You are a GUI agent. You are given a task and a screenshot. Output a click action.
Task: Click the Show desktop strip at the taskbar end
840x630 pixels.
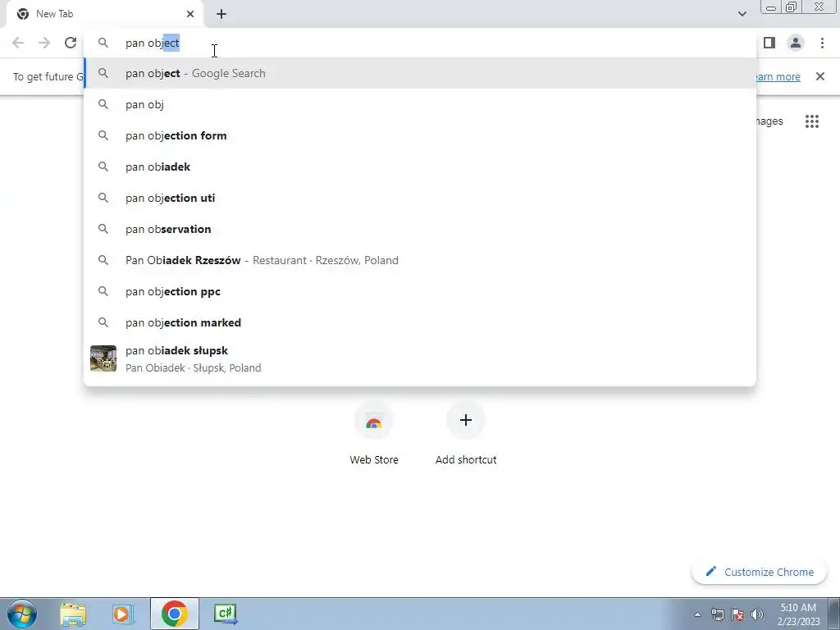click(834, 614)
